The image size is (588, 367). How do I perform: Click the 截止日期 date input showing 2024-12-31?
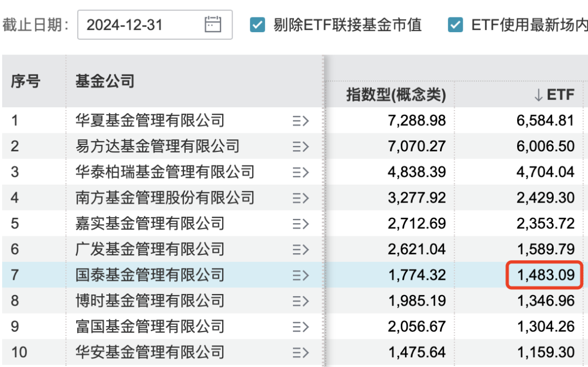[155, 25]
